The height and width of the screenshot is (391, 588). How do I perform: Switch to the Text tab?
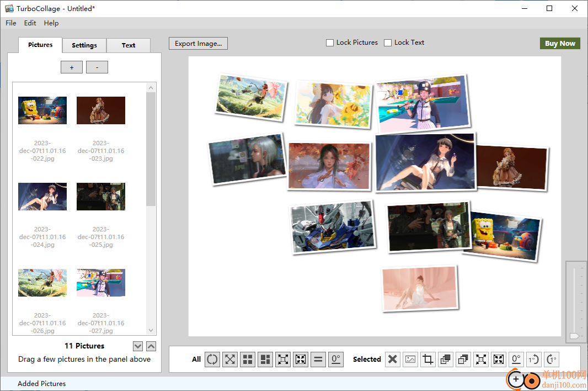(x=129, y=45)
